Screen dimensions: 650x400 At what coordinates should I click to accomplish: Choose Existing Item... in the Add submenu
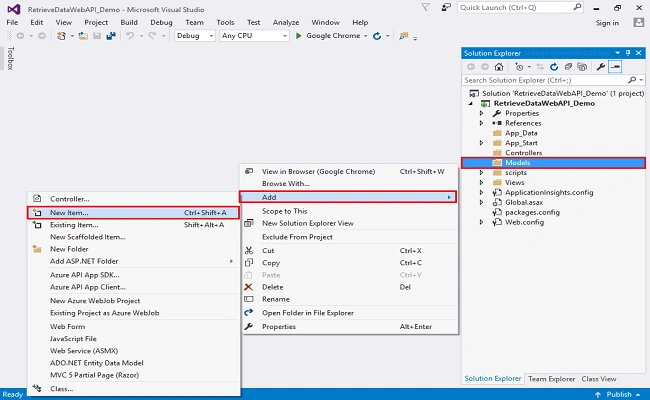coord(133,225)
